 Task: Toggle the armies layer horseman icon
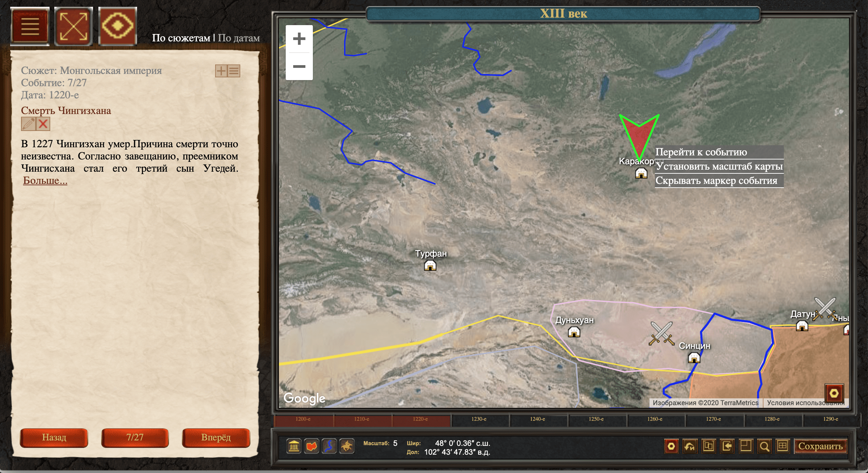coord(347,446)
